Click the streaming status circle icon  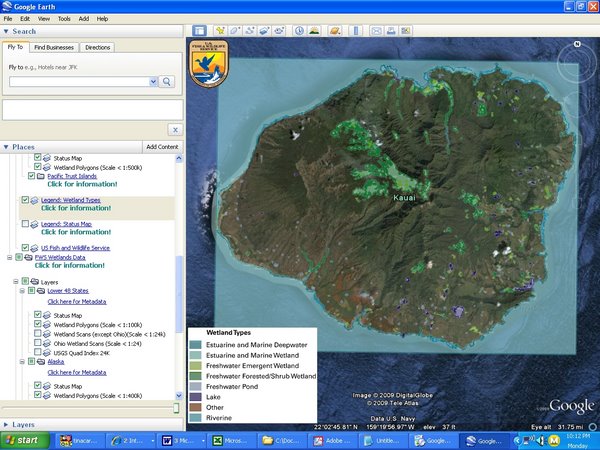[x=593, y=427]
